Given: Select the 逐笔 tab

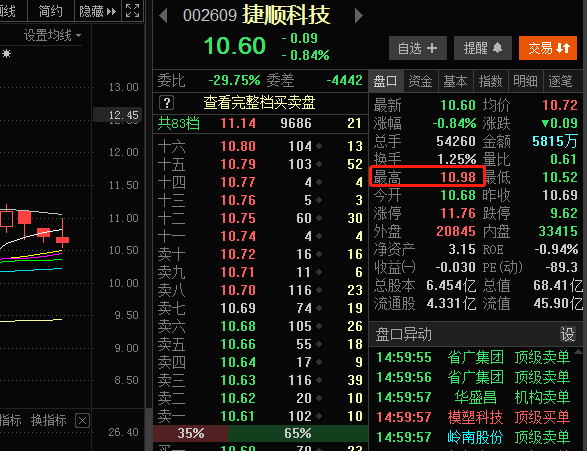Looking at the screenshot, I should (x=560, y=81).
